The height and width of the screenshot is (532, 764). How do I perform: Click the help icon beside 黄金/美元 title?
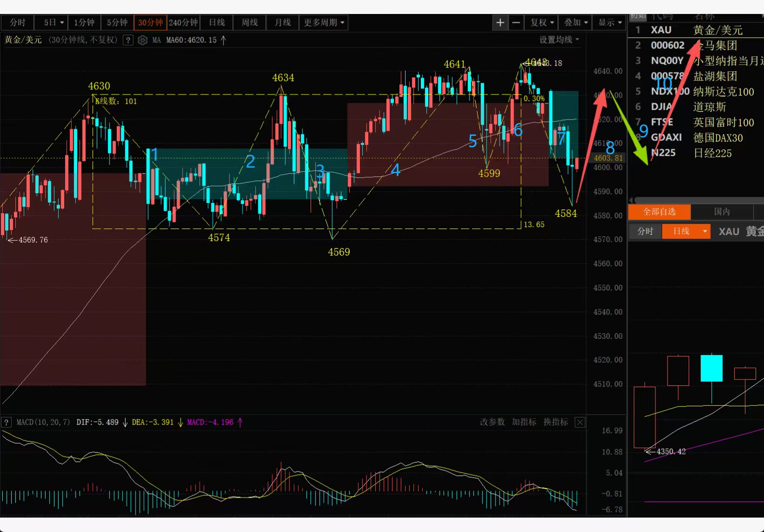click(x=128, y=40)
